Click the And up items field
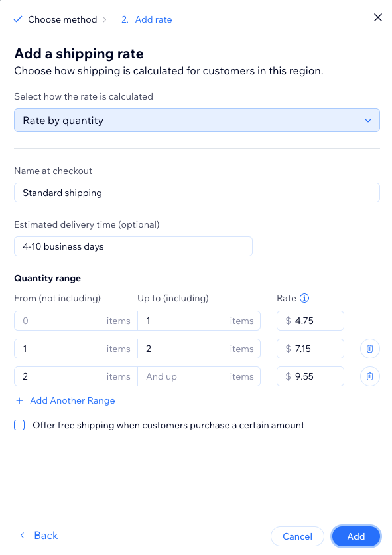 coord(199,376)
